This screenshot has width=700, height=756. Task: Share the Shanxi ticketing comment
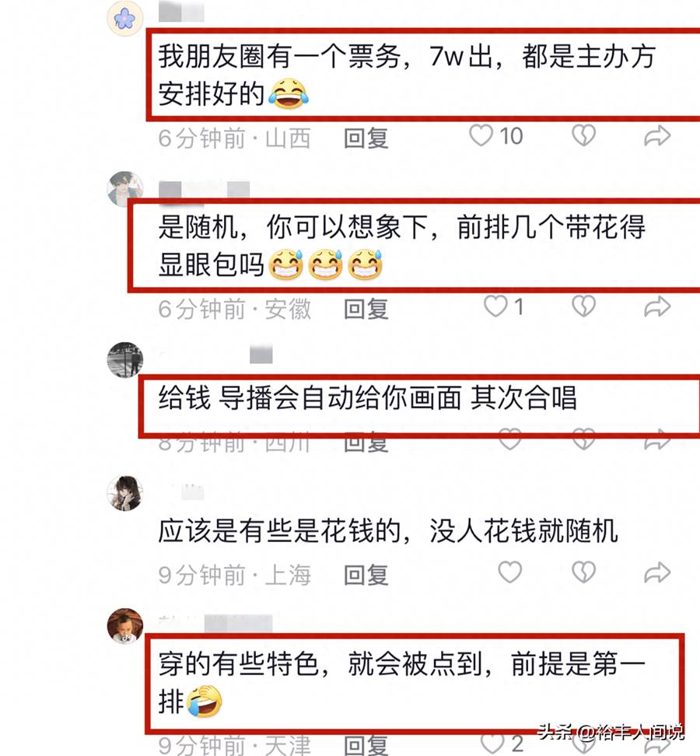(x=657, y=136)
